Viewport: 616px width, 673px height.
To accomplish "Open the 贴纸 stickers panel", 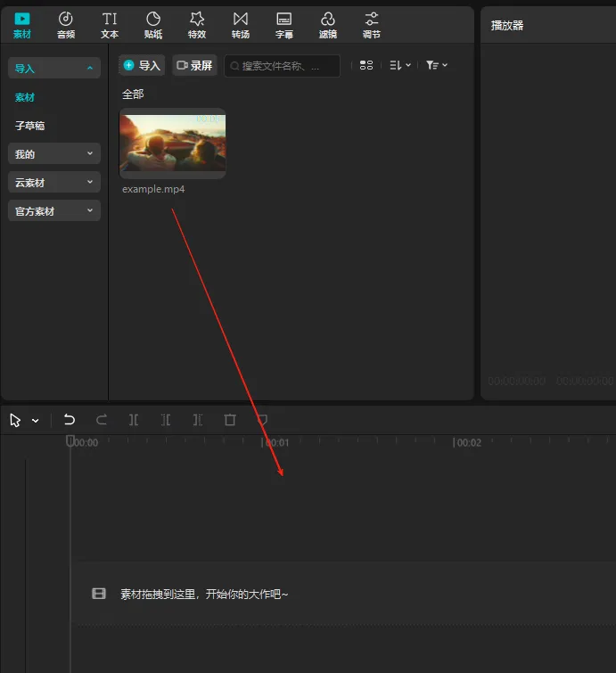I will 153,25.
